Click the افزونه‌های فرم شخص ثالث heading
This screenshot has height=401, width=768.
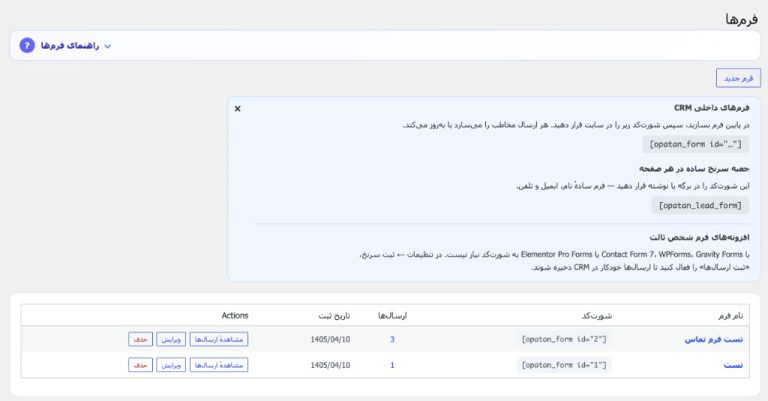point(699,237)
